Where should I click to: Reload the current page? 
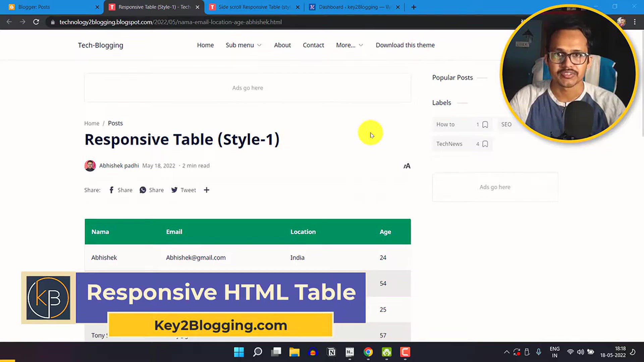click(x=36, y=22)
